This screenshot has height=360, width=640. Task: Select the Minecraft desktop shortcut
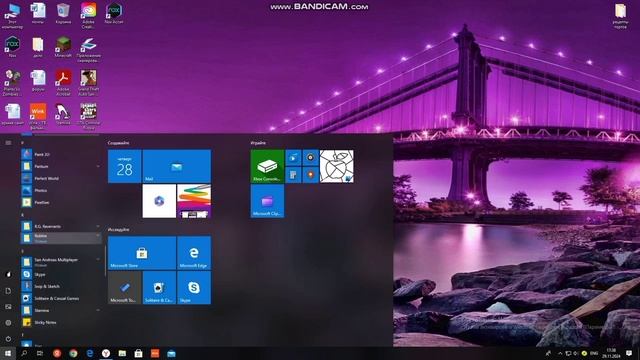pyautogui.click(x=63, y=47)
